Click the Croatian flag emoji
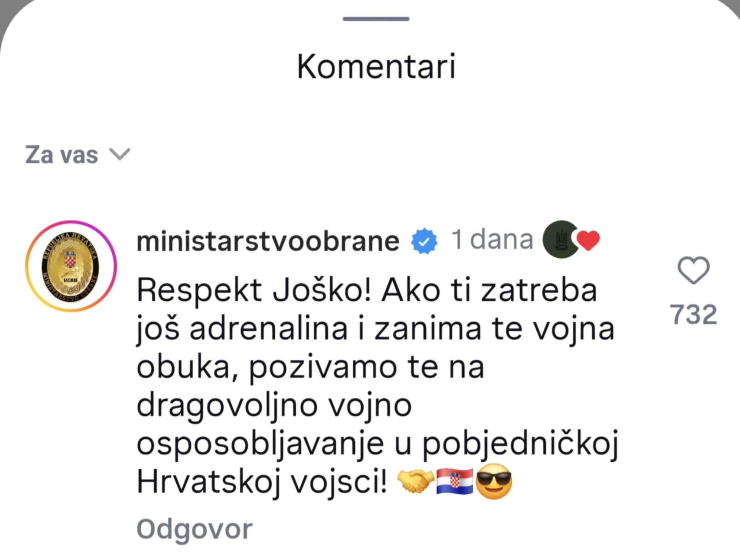Screen dimensions: 740x560 coord(455,482)
